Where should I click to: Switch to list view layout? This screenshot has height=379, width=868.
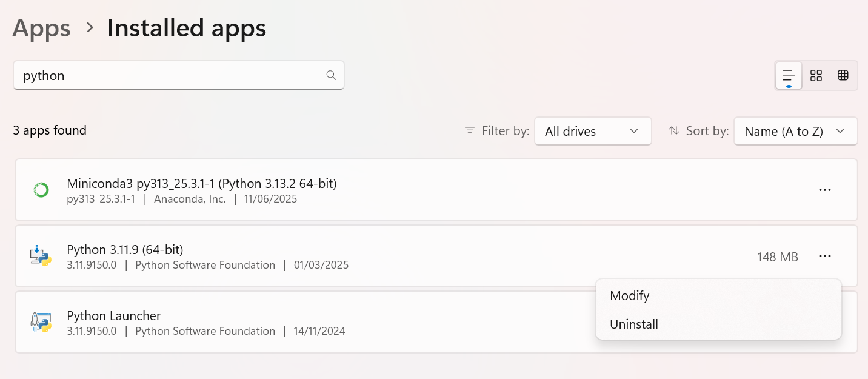point(789,75)
